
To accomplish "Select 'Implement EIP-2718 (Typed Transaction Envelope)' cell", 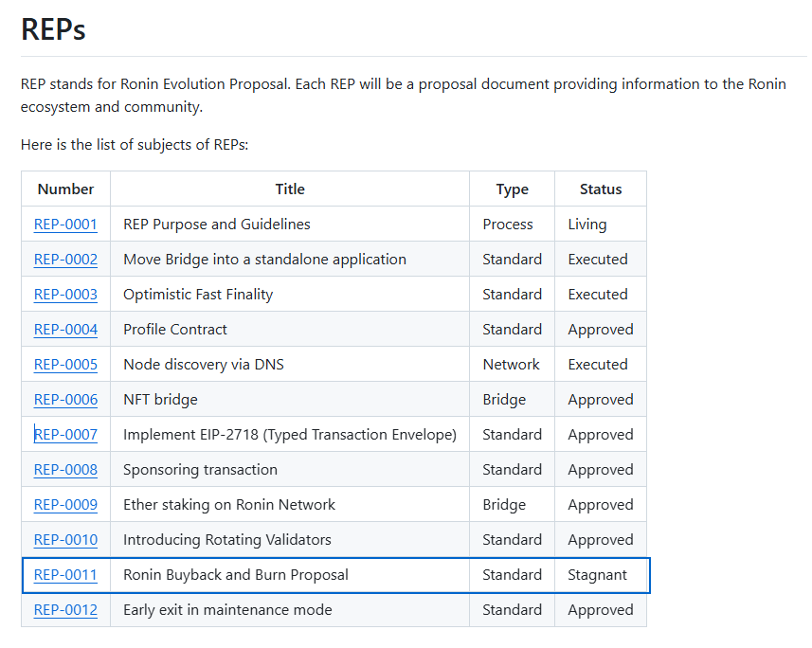I will [x=290, y=435].
